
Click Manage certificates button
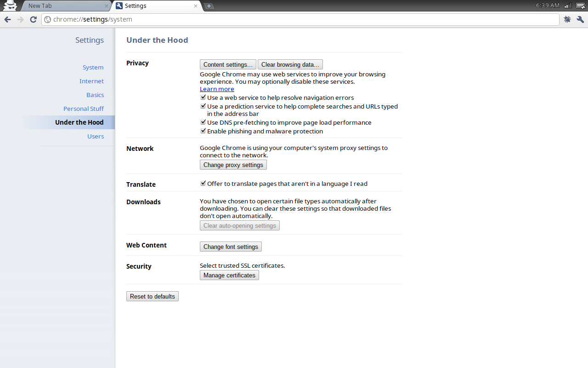click(229, 275)
